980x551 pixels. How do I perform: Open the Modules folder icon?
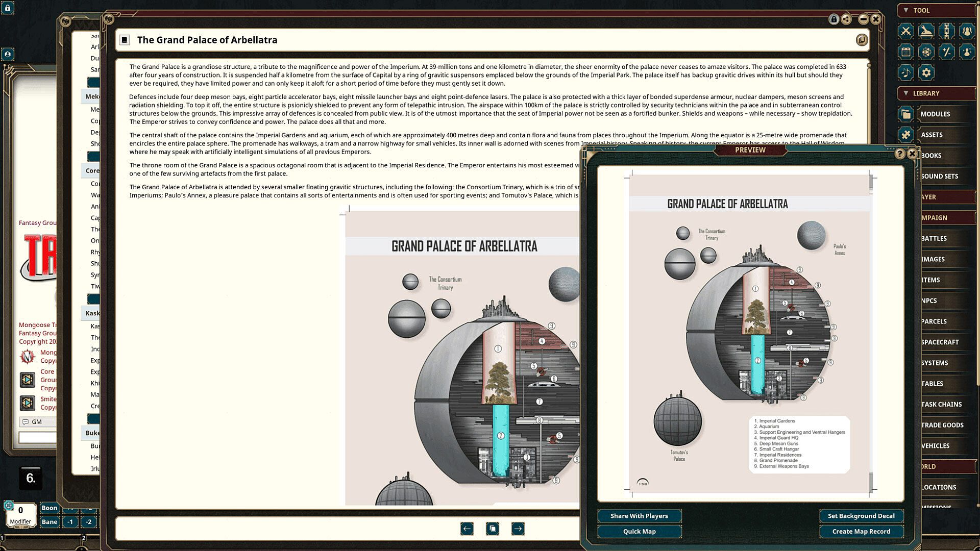pos(906,114)
